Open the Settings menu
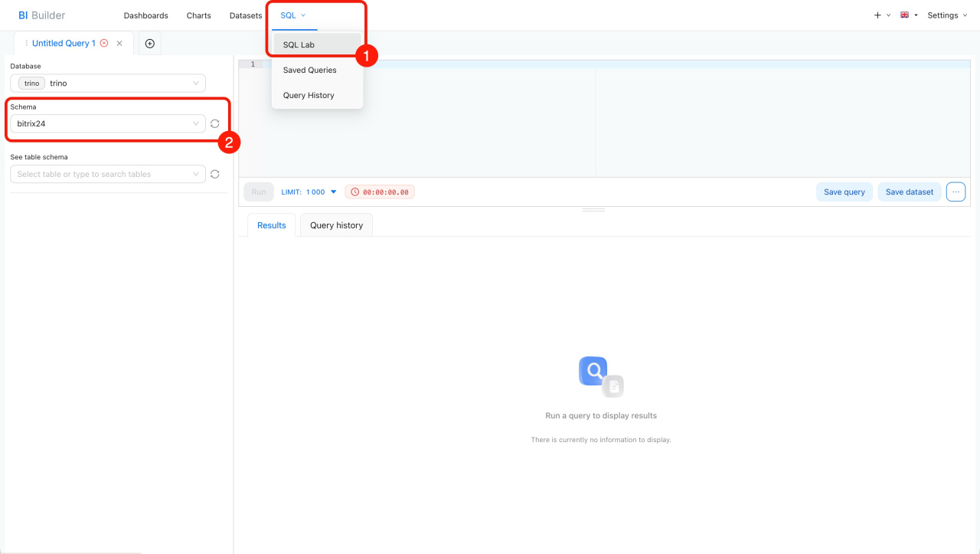Viewport: 980px width, 554px height. [x=947, y=15]
